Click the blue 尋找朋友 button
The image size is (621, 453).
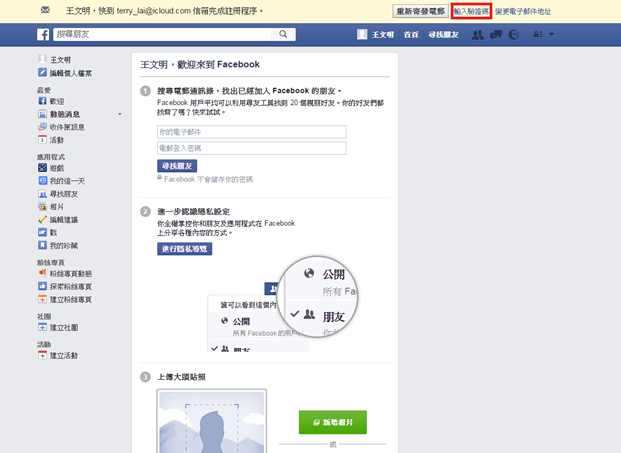tap(177, 166)
